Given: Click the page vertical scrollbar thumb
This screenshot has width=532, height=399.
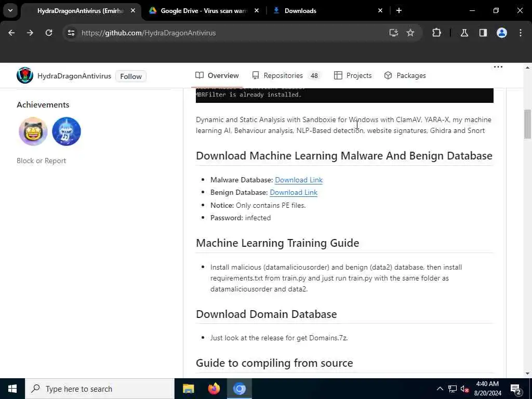Looking at the screenshot, I should coord(527,124).
